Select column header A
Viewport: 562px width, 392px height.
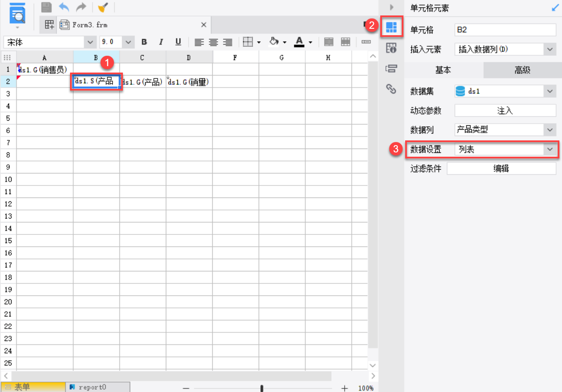[x=45, y=57]
